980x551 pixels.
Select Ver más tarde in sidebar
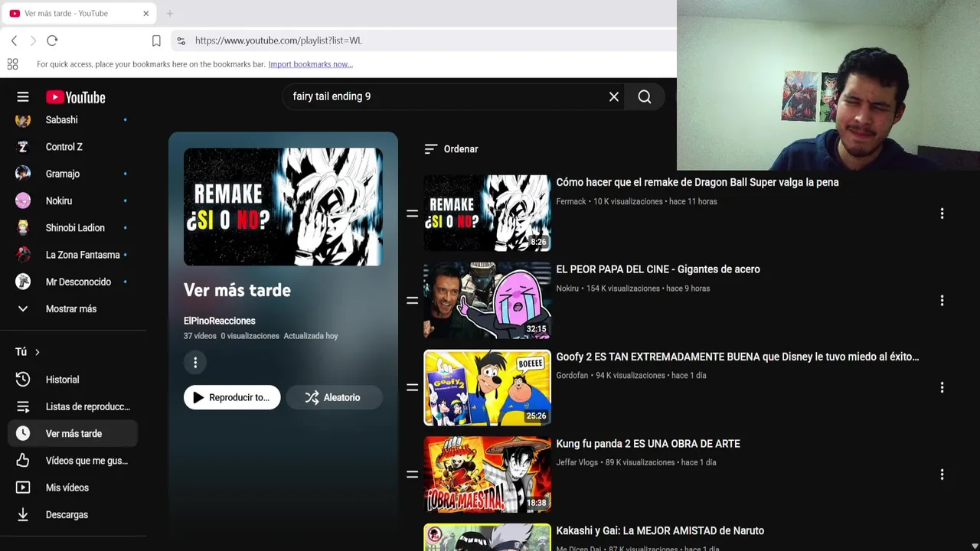(x=73, y=434)
